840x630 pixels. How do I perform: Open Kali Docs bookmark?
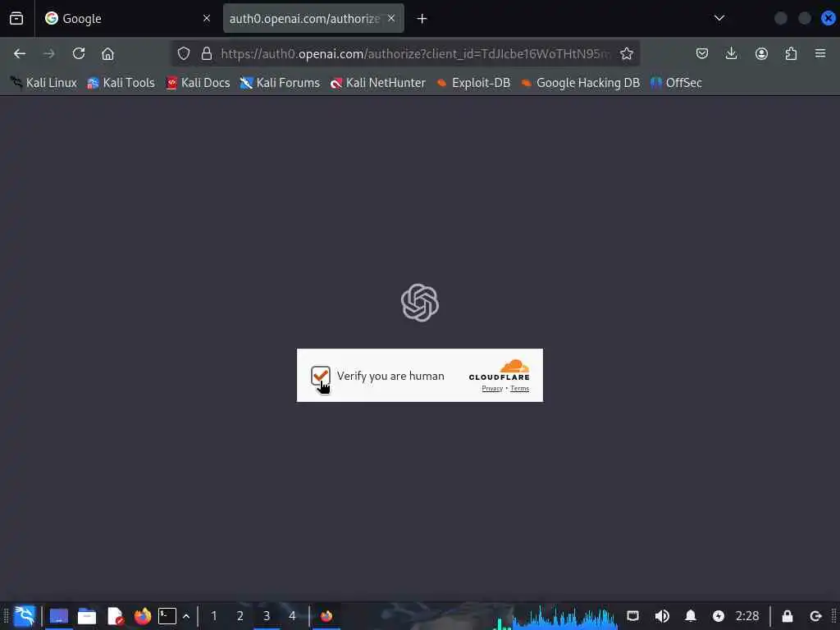coord(198,83)
